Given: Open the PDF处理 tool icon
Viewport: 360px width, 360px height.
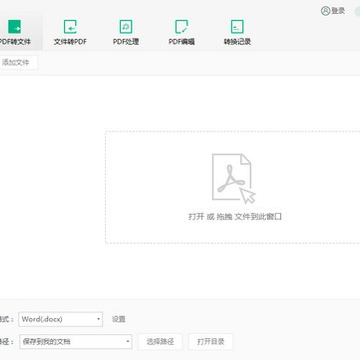Looking at the screenshot, I should click(126, 27).
